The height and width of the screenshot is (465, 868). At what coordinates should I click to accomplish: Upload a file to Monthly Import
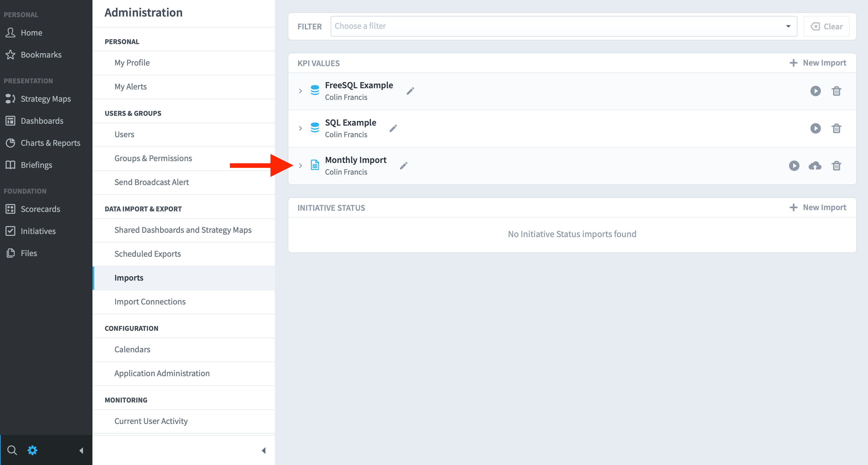(815, 165)
